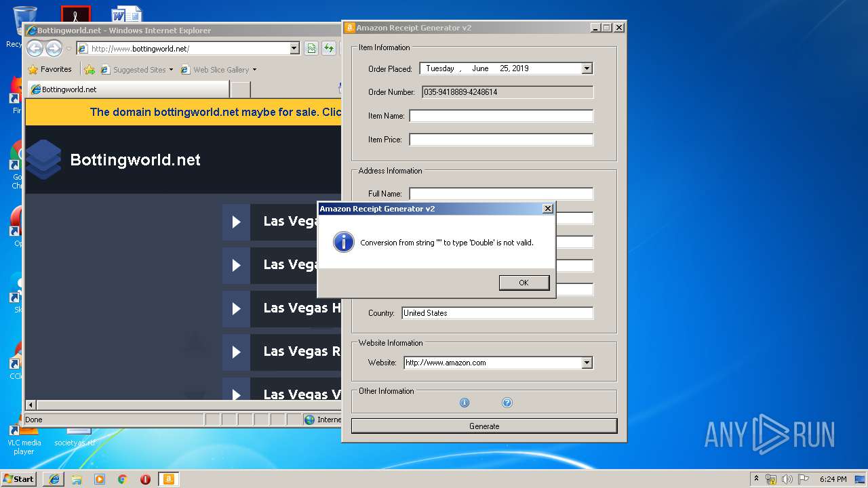
Task: Click the Action Center flag icon
Action: coord(803,479)
